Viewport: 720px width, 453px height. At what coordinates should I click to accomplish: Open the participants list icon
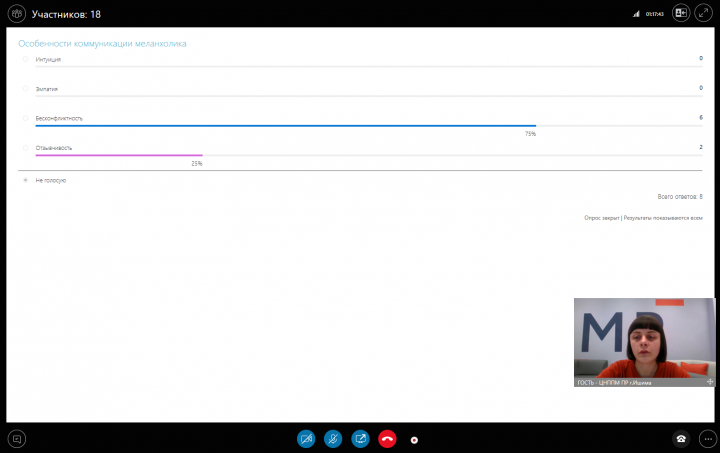[17, 14]
